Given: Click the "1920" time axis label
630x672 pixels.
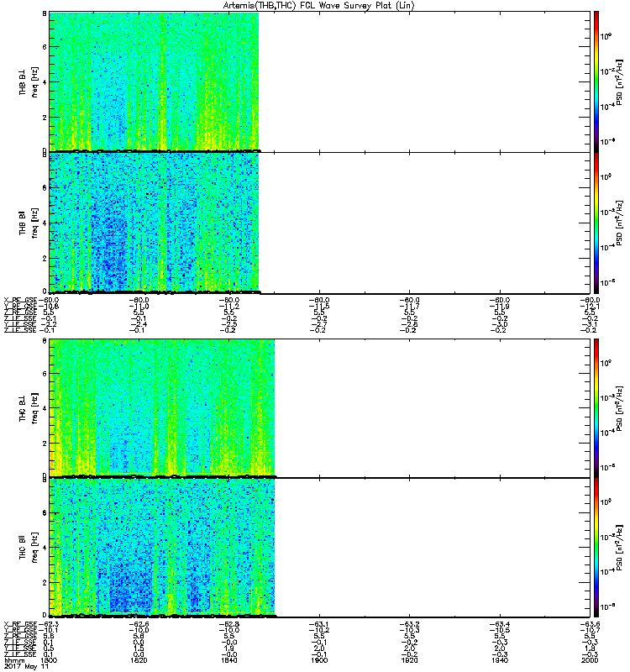Looking at the screenshot, I should tap(409, 660).
